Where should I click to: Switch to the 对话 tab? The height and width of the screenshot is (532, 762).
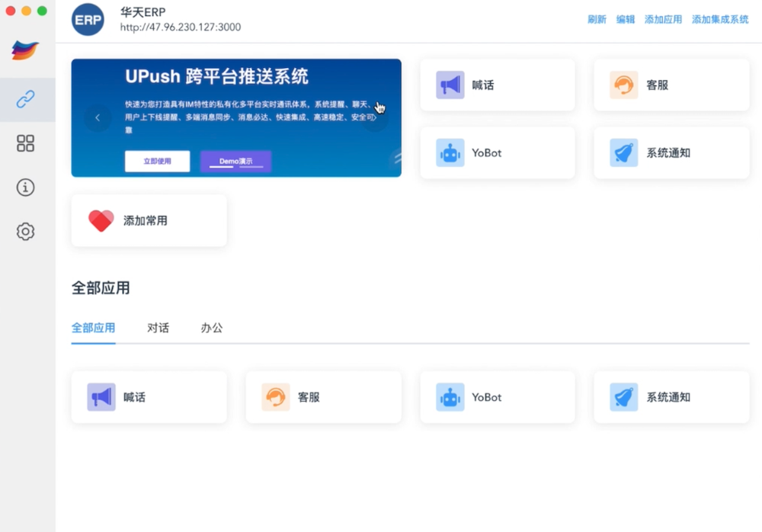pyautogui.click(x=158, y=328)
